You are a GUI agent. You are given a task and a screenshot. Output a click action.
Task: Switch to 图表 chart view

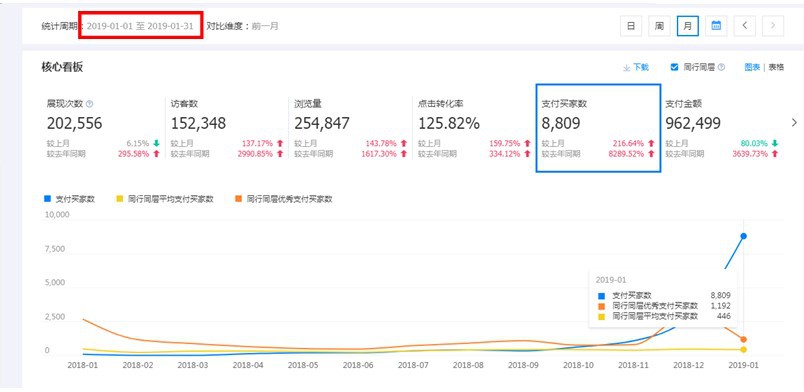pos(752,67)
